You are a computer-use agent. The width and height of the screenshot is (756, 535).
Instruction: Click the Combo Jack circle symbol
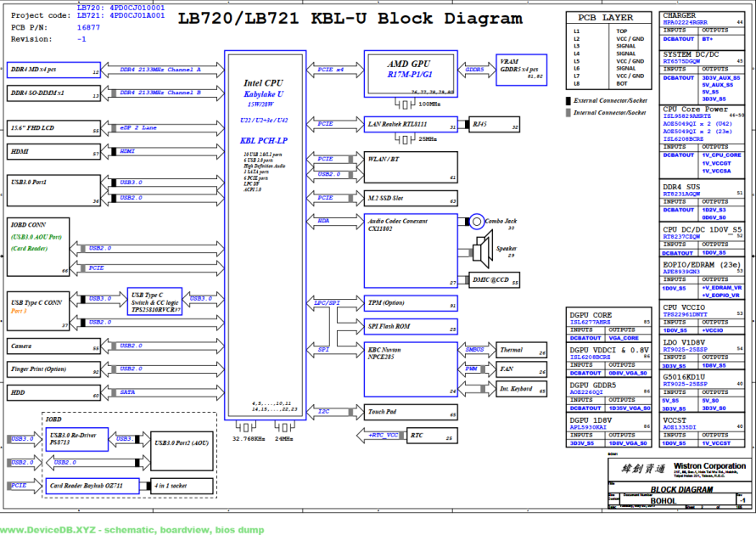[x=476, y=222]
